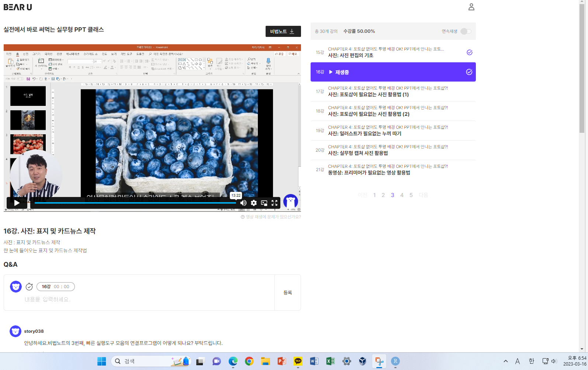Toggle 한 Korean input mode
588x370 pixels.
pyautogui.click(x=531, y=361)
